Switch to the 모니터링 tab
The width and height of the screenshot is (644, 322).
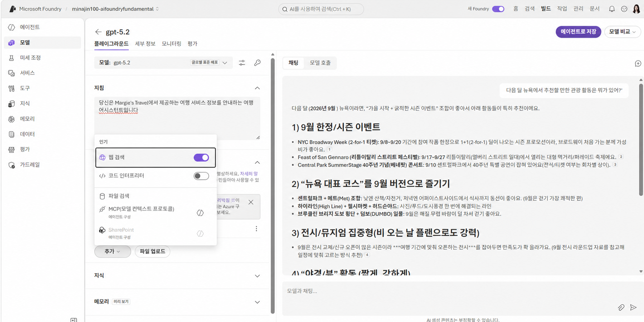click(x=171, y=44)
